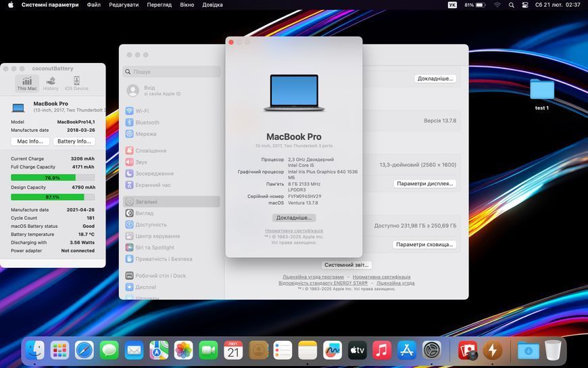The image size is (588, 368).
Task: Open Системні параметри menu
Action: coord(50,5)
